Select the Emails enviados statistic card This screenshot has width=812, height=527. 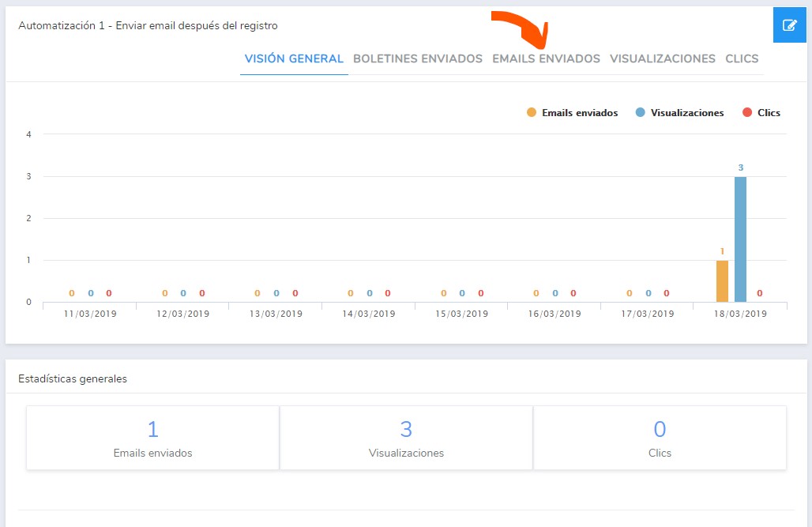[152, 438]
